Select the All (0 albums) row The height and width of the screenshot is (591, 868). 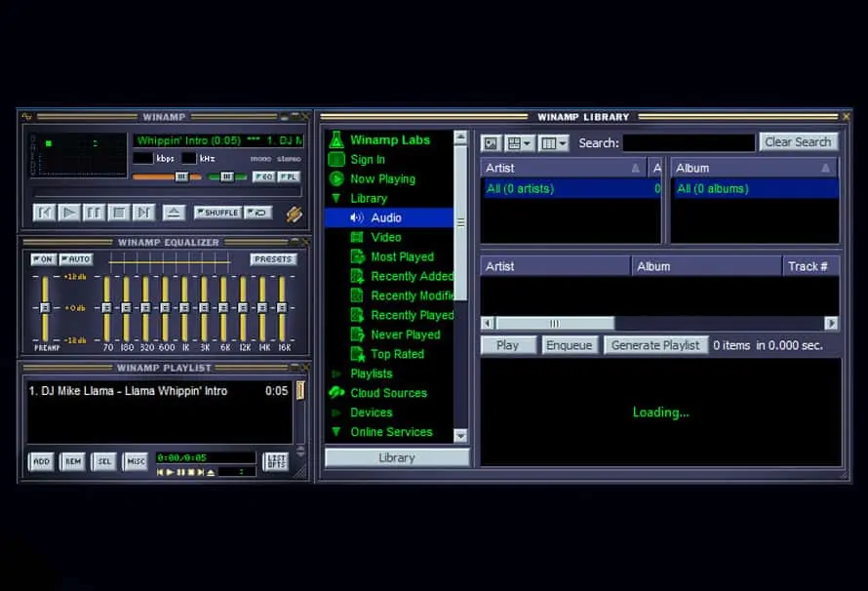pyautogui.click(x=755, y=188)
